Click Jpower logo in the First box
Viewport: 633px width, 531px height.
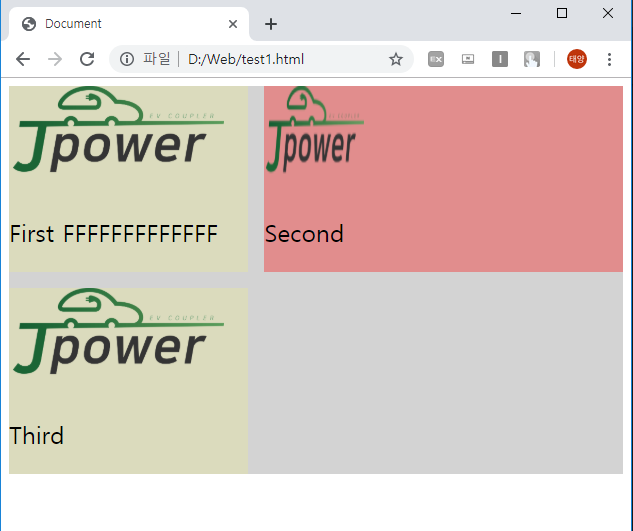[118, 129]
